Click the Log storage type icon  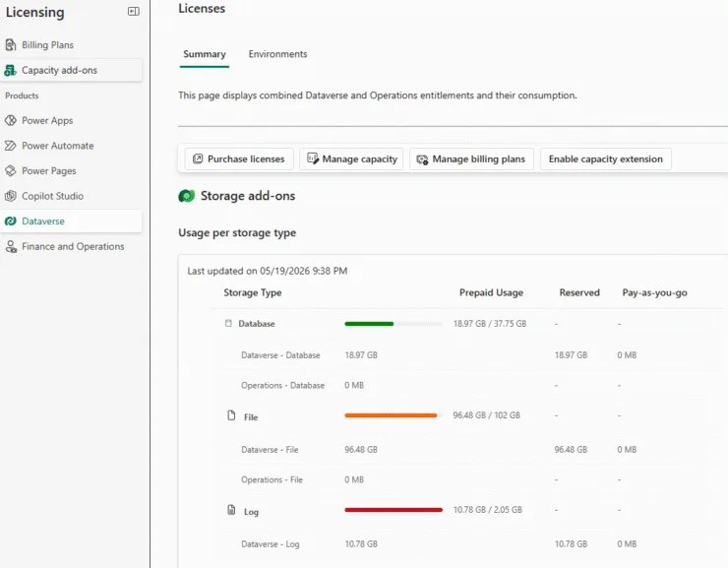(x=231, y=510)
